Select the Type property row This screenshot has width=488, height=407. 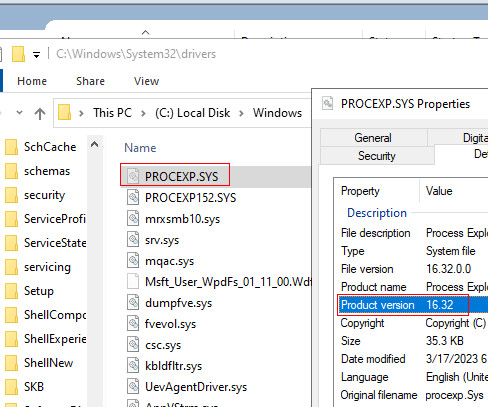point(413,251)
